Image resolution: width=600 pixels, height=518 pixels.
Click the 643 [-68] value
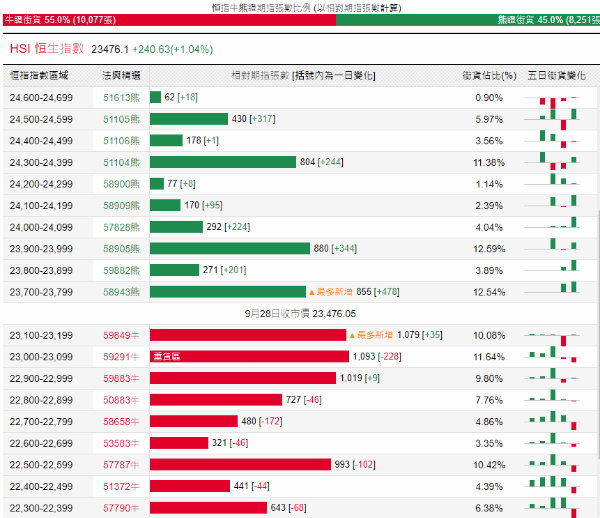tap(289, 508)
